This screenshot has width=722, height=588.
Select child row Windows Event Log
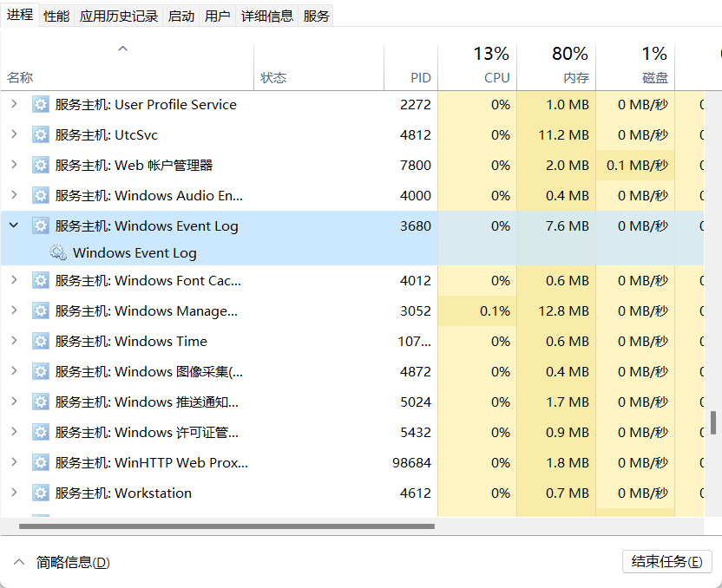(x=135, y=253)
